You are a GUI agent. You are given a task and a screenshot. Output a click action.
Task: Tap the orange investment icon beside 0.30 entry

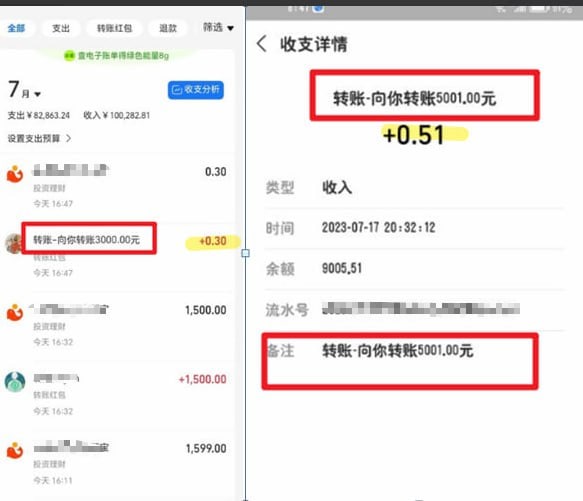click(x=15, y=174)
